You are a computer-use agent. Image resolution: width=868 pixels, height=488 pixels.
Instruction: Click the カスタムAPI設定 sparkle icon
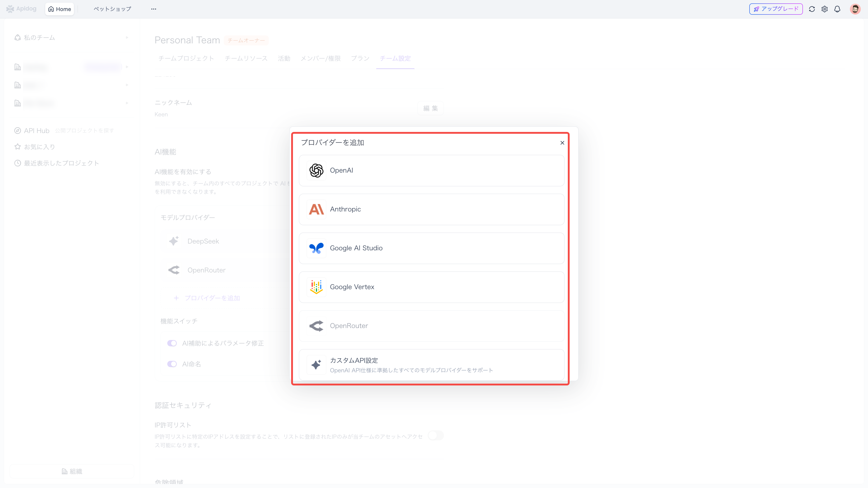point(316,365)
